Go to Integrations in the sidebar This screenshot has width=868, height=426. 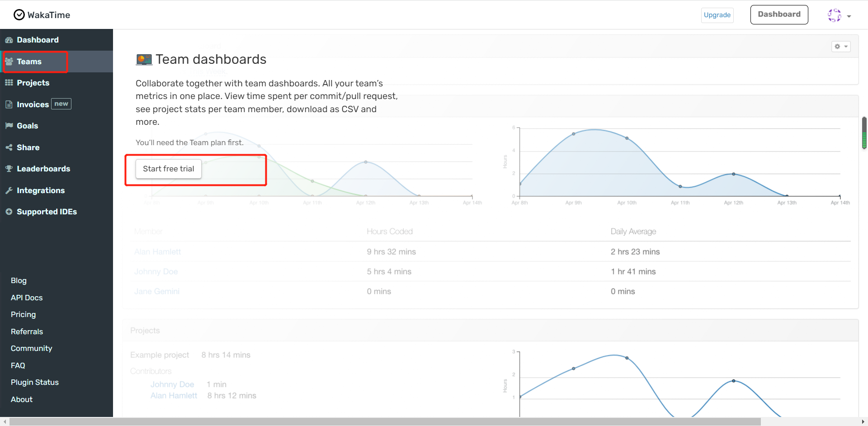[x=57, y=190]
